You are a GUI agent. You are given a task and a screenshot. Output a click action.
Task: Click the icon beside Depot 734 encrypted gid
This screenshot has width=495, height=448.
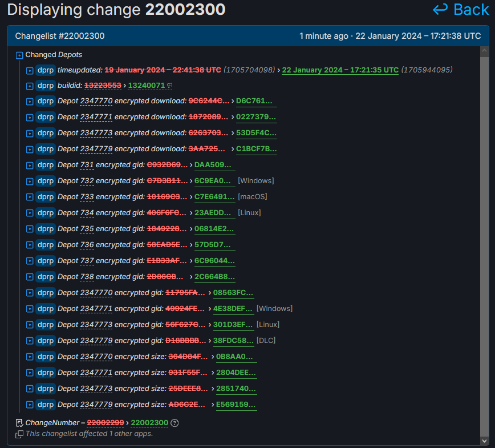(30, 213)
